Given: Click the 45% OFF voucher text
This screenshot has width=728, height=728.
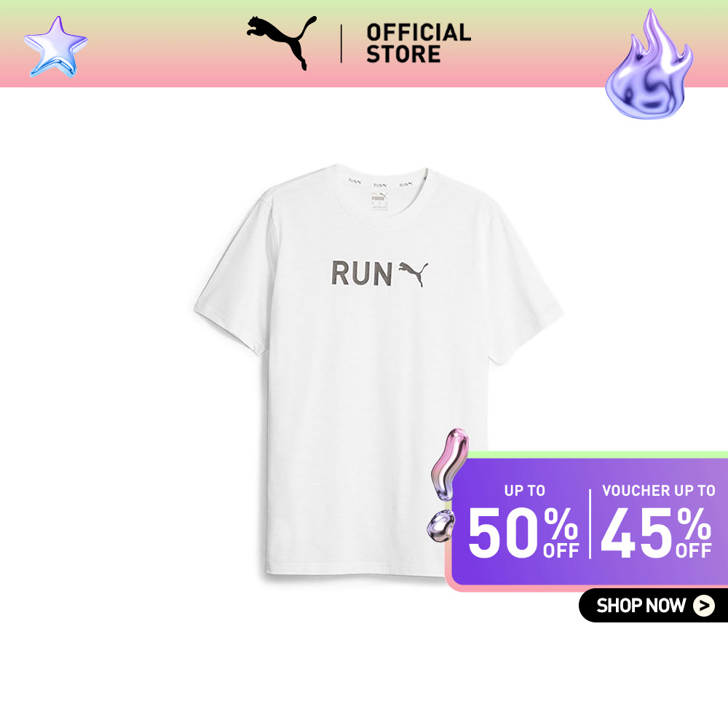Looking at the screenshot, I should [x=656, y=532].
